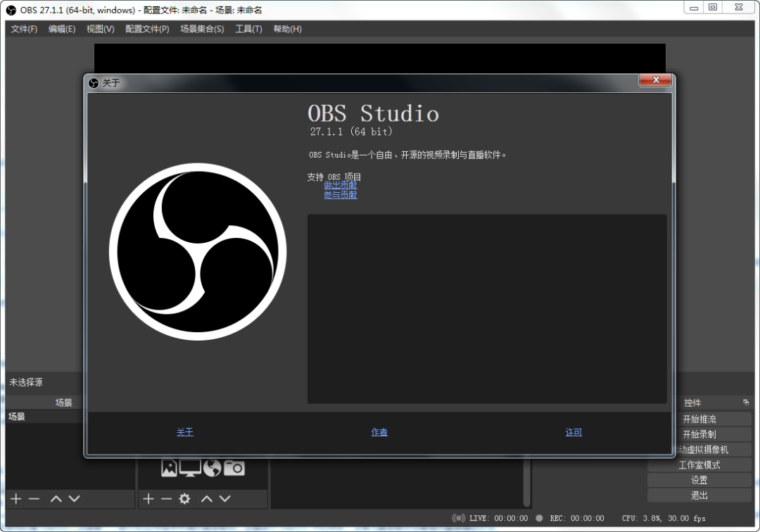This screenshot has width=760, height=532.
Task: Open the 文件(F) menu
Action: pyautogui.click(x=24, y=29)
